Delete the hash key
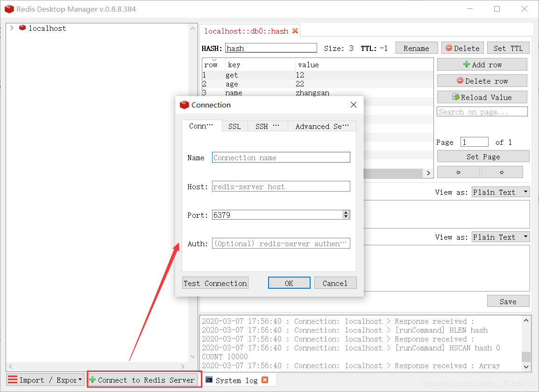This screenshot has width=539, height=392. point(462,48)
